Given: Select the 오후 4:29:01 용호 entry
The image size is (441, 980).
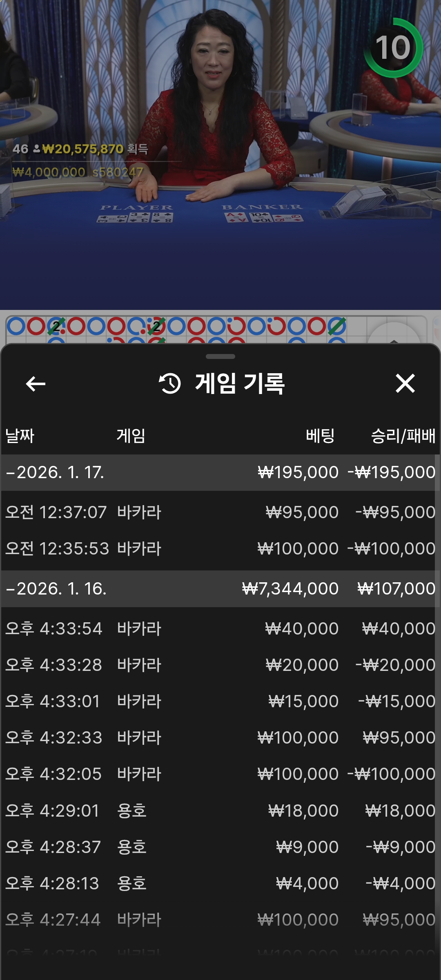Looking at the screenshot, I should pos(220,811).
